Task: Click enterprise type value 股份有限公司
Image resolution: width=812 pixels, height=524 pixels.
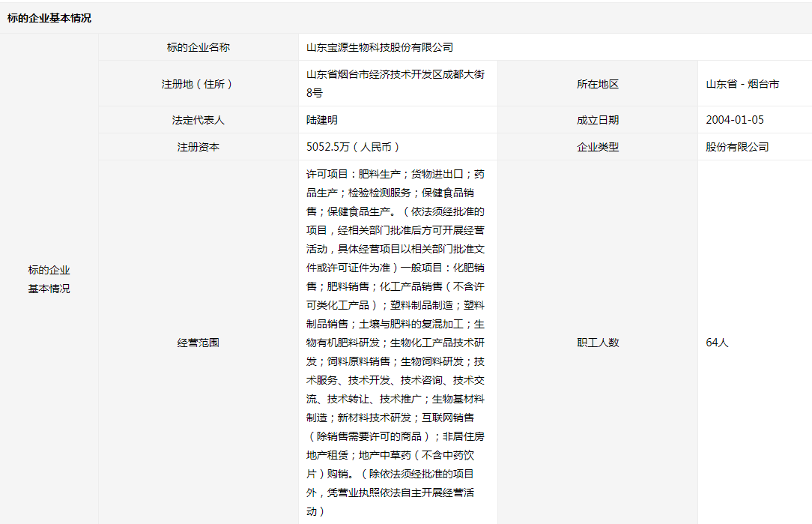Action: [737, 147]
